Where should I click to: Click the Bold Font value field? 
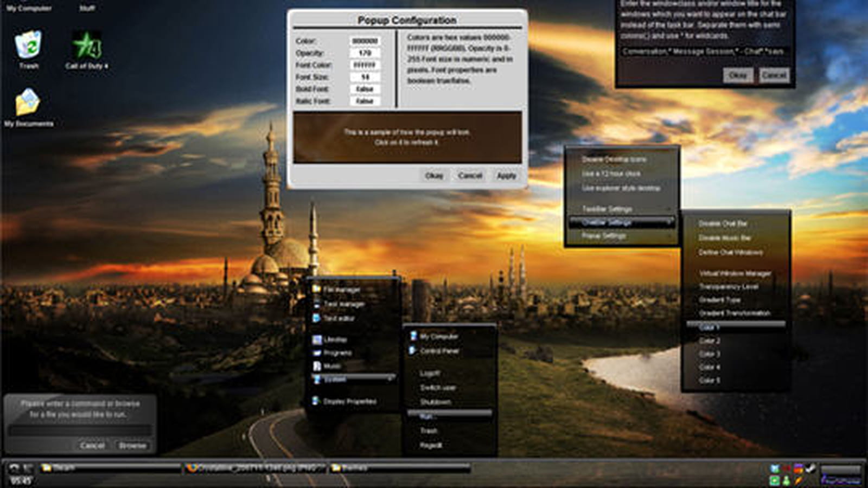(365, 89)
